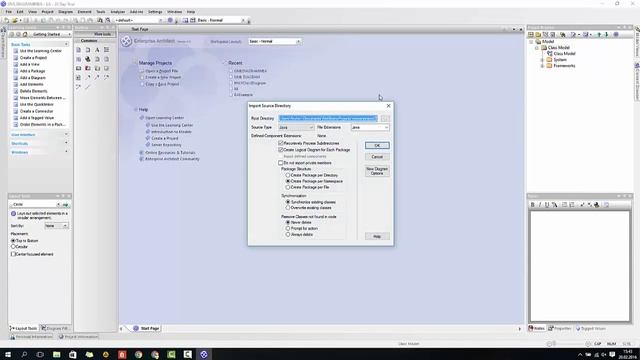Click Online Resources & Tutorials link

coord(170,153)
